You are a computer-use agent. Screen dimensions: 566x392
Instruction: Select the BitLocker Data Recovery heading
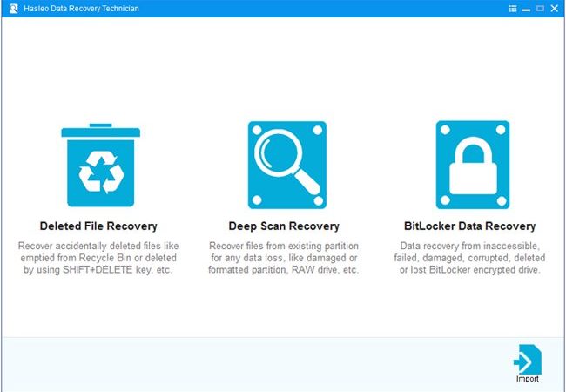click(x=469, y=226)
